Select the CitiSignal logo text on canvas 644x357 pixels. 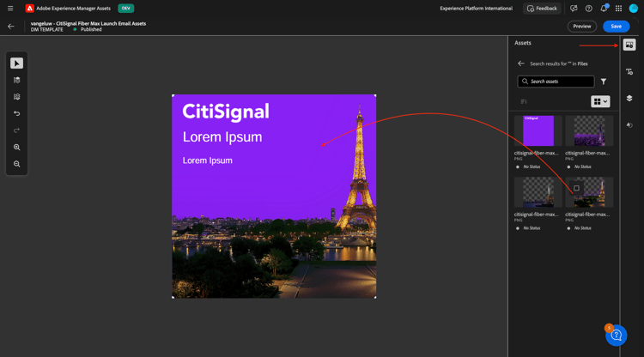(x=226, y=112)
